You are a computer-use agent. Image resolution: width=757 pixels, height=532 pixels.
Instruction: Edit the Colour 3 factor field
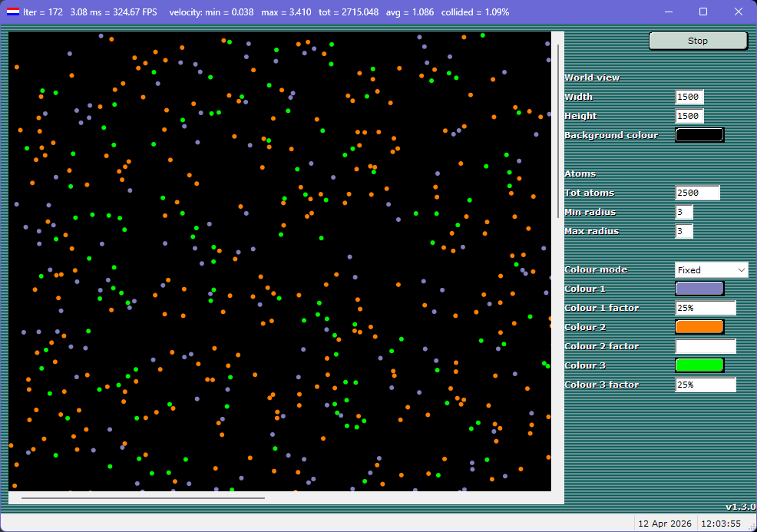pyautogui.click(x=705, y=385)
